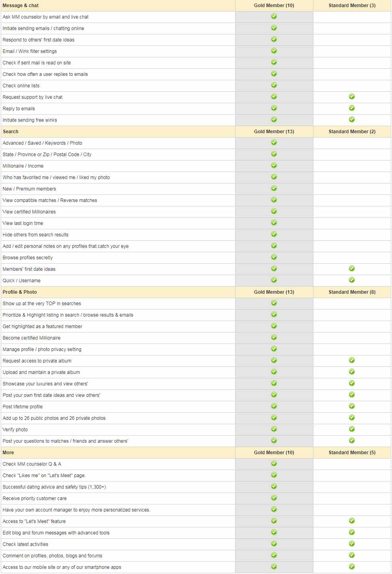Click the "Profile & Photo" section header
Image resolution: width=392 pixels, height=574 pixels.
point(20,292)
